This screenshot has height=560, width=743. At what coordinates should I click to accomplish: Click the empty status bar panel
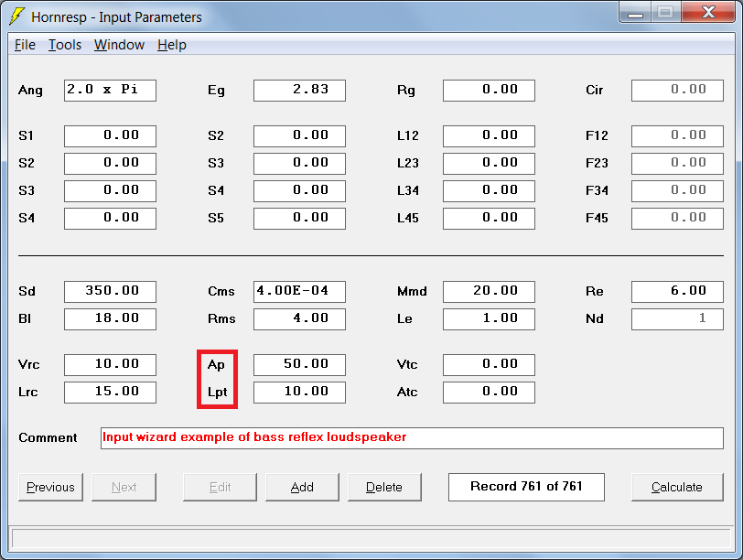pos(371,539)
